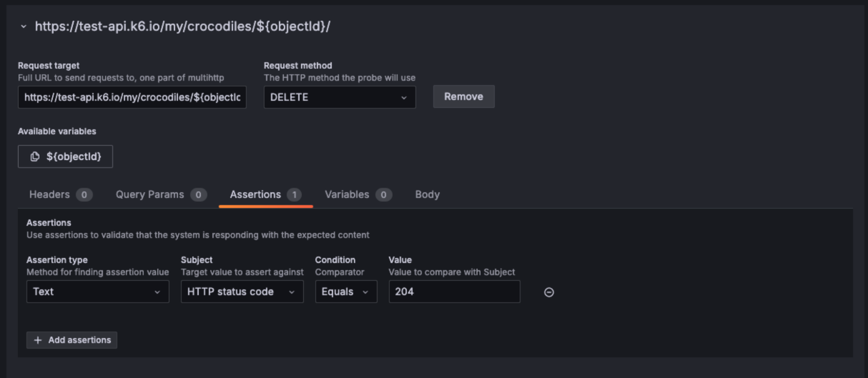Open the Assertion type dropdown showing Text
The image size is (868, 378).
[97, 292]
